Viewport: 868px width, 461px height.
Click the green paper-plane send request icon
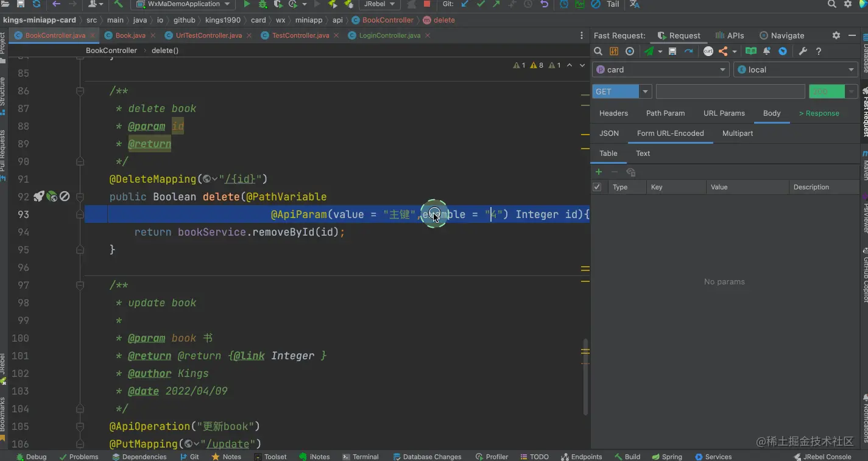(649, 52)
